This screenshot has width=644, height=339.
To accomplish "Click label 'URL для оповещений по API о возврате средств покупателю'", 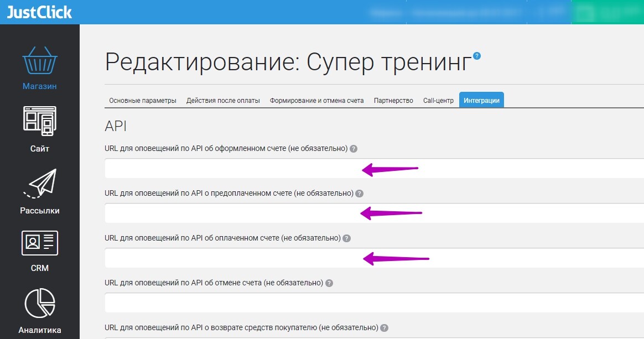I will (241, 327).
